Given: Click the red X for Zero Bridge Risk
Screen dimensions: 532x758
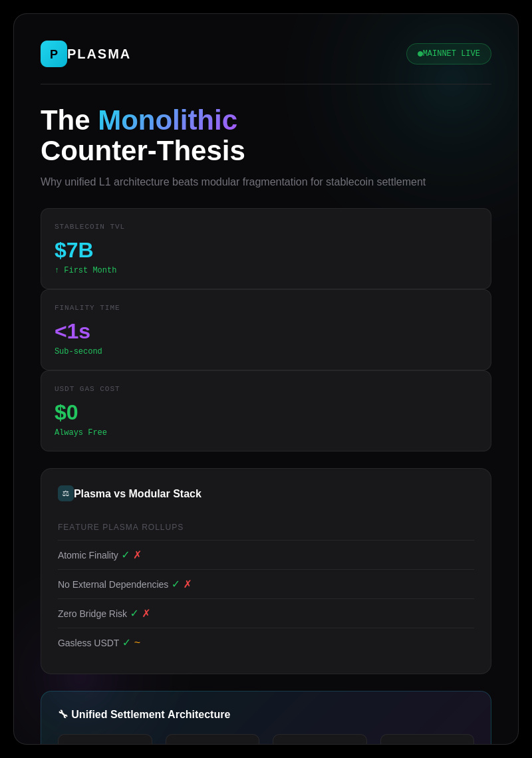Looking at the screenshot, I should [146, 613].
